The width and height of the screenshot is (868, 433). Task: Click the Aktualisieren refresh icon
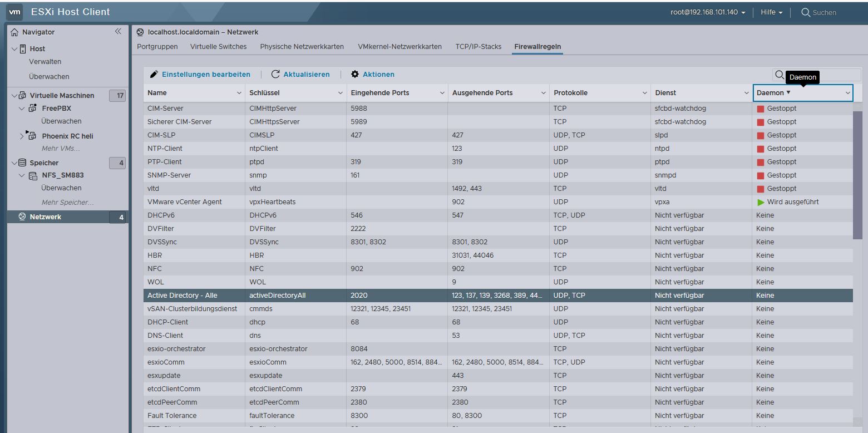coord(275,75)
